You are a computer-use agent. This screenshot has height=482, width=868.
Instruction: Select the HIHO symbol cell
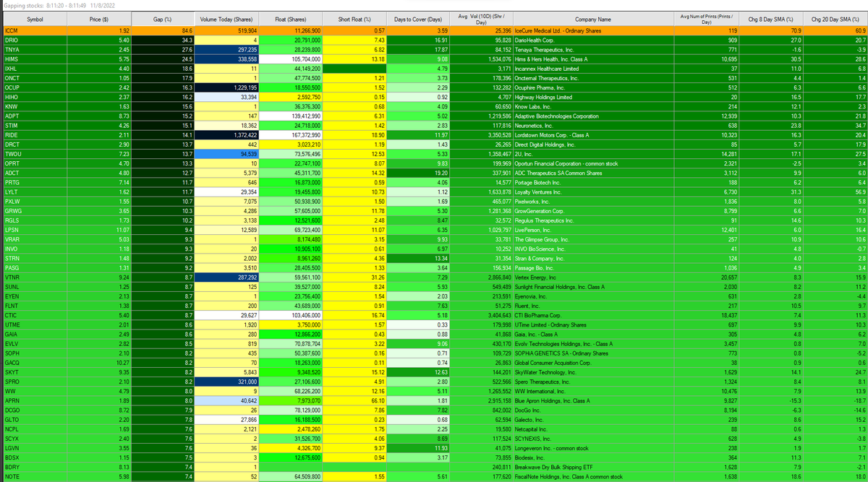coord(35,96)
